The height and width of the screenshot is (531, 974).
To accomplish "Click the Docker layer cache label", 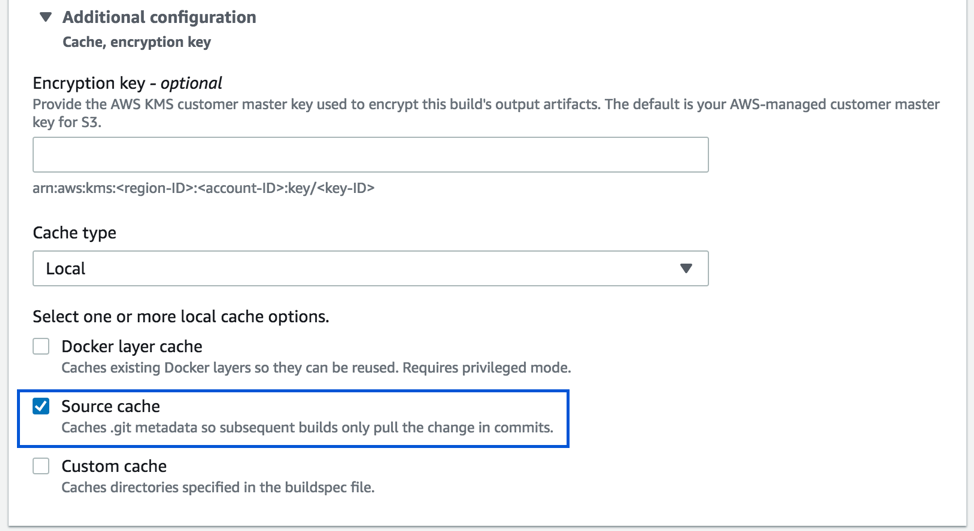I will coord(132,347).
